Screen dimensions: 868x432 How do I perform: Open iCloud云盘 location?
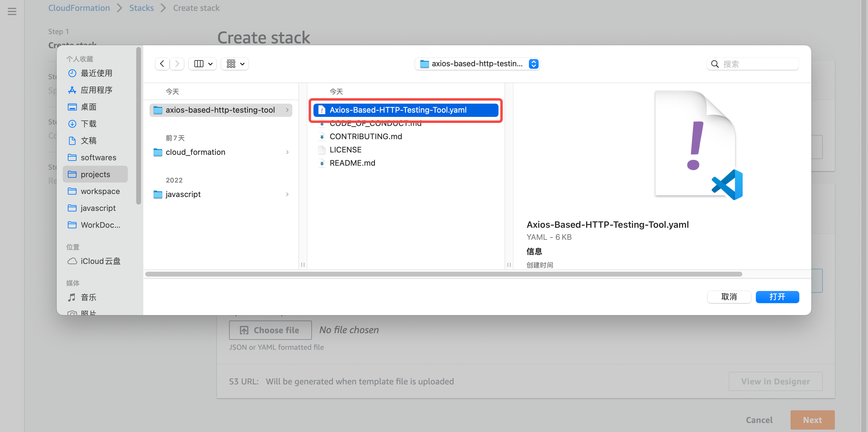click(x=95, y=261)
